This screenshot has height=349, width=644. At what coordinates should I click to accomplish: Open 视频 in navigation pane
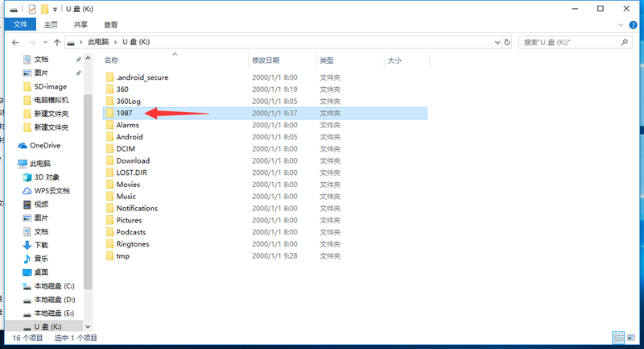coord(41,204)
